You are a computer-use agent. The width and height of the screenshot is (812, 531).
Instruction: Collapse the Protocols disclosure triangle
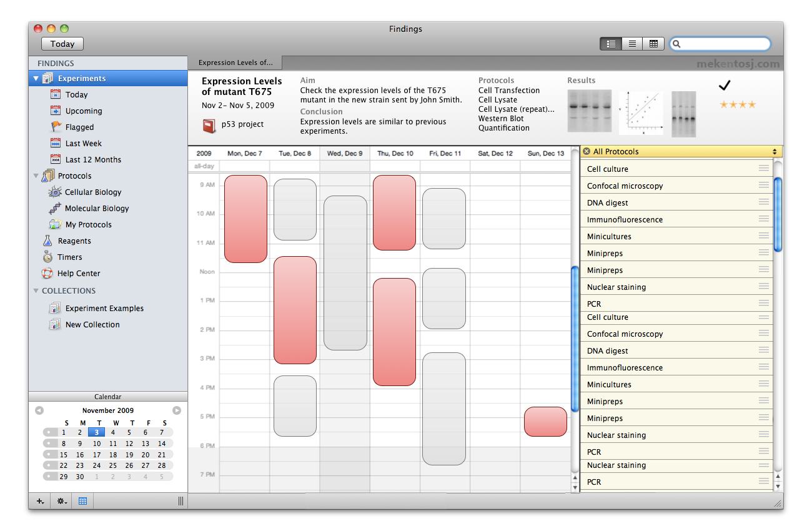pyautogui.click(x=36, y=176)
